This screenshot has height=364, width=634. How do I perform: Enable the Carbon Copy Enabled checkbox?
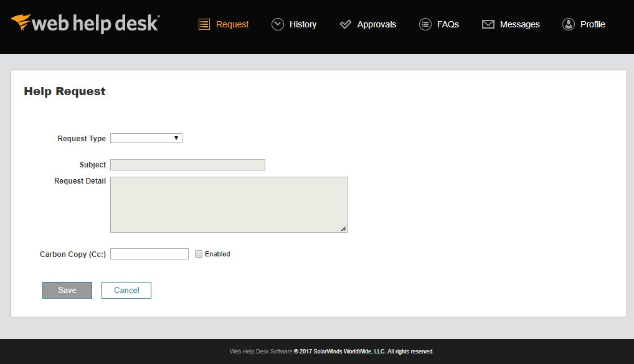tap(199, 254)
